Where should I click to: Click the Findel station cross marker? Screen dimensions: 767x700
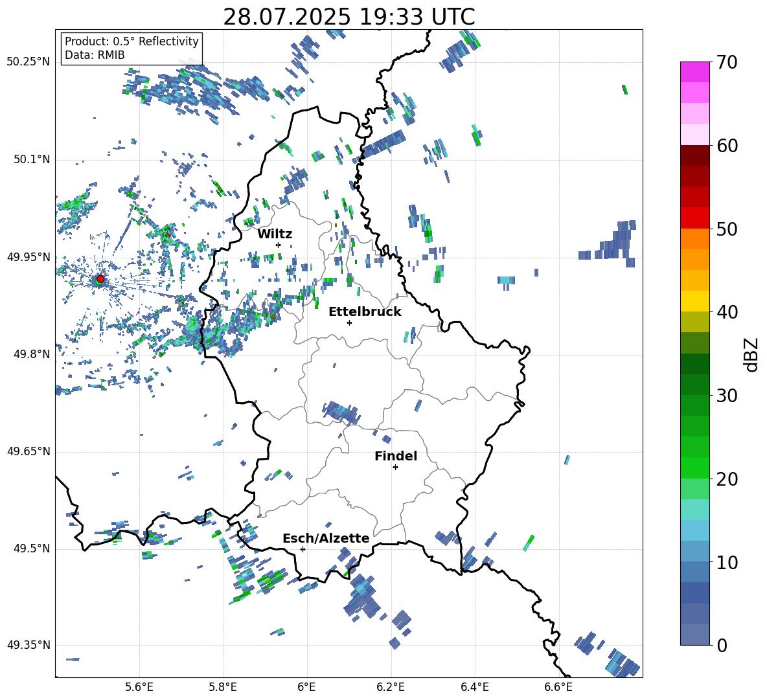(395, 468)
